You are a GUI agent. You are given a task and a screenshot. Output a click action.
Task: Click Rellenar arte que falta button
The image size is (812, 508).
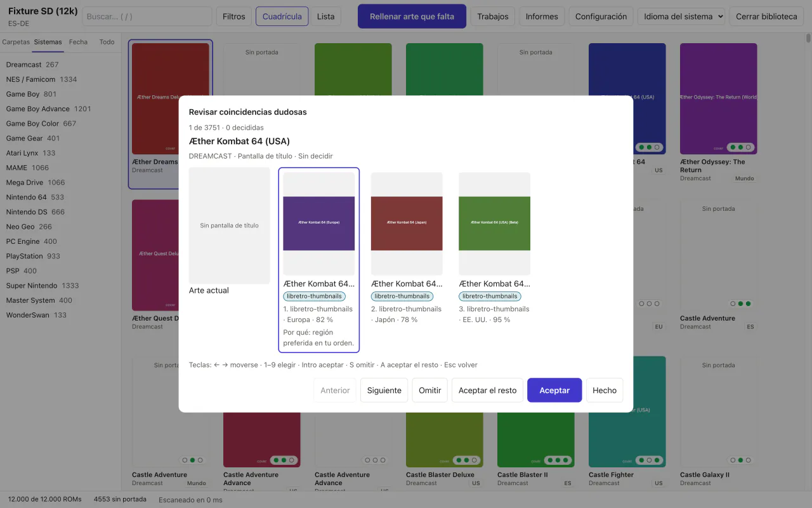click(x=412, y=17)
